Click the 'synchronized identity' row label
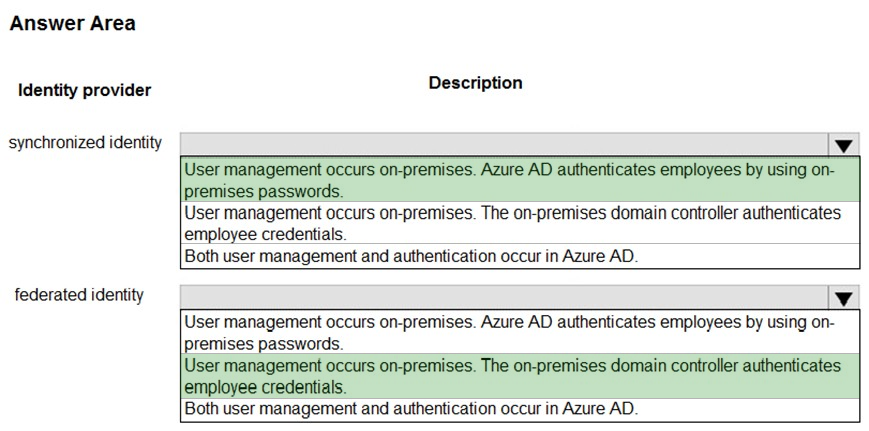Image resolution: width=869 pixels, height=431 pixels. [85, 142]
